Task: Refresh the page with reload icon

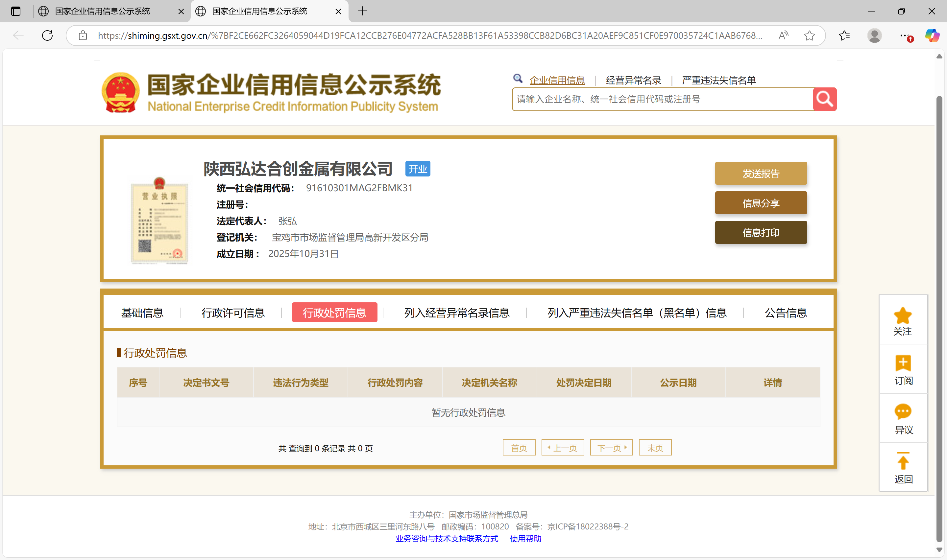Action: click(x=47, y=35)
